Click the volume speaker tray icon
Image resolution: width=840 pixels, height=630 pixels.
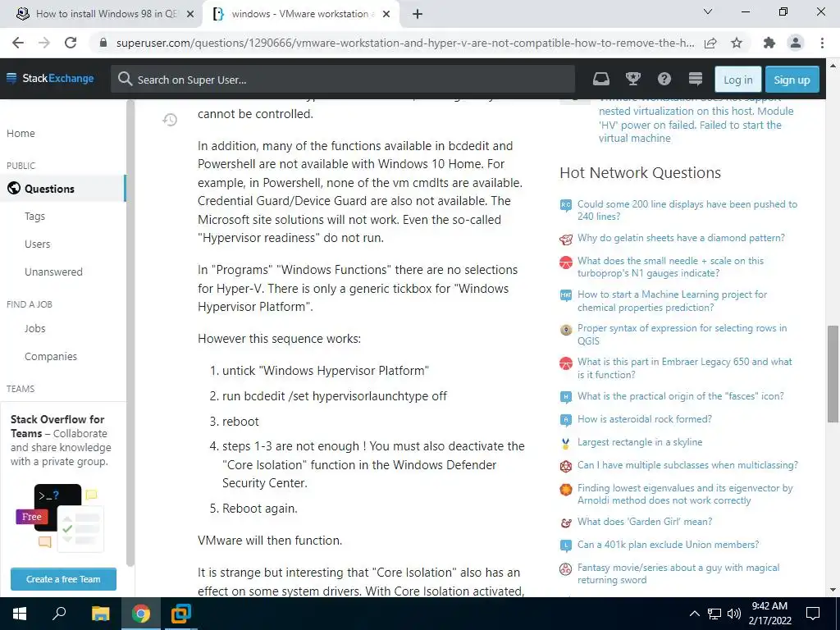point(734,614)
